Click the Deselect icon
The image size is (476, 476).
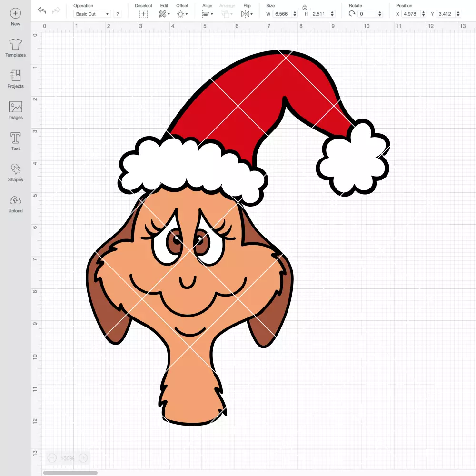tap(144, 14)
